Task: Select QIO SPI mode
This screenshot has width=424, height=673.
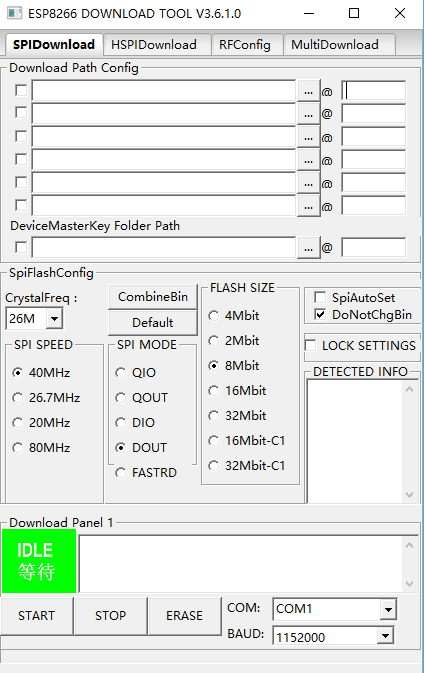Action: coord(136,373)
